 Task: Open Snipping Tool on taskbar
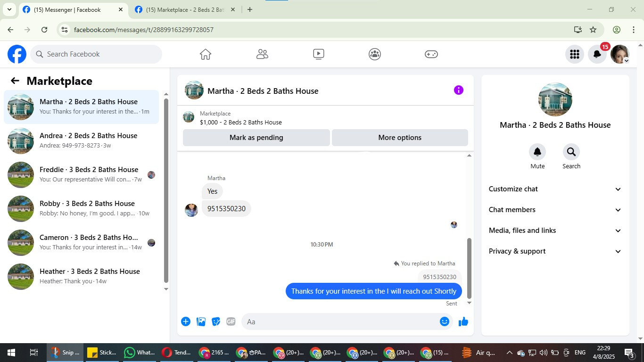(x=65, y=353)
